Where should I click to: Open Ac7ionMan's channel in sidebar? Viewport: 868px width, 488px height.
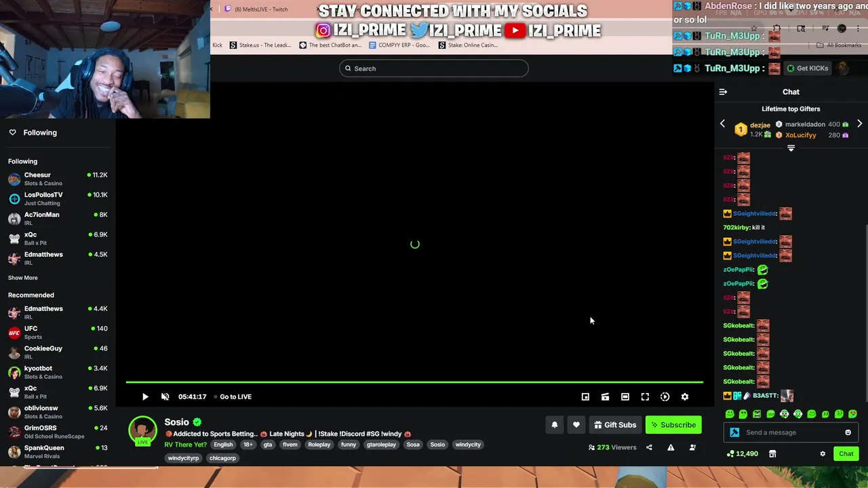(58, 218)
